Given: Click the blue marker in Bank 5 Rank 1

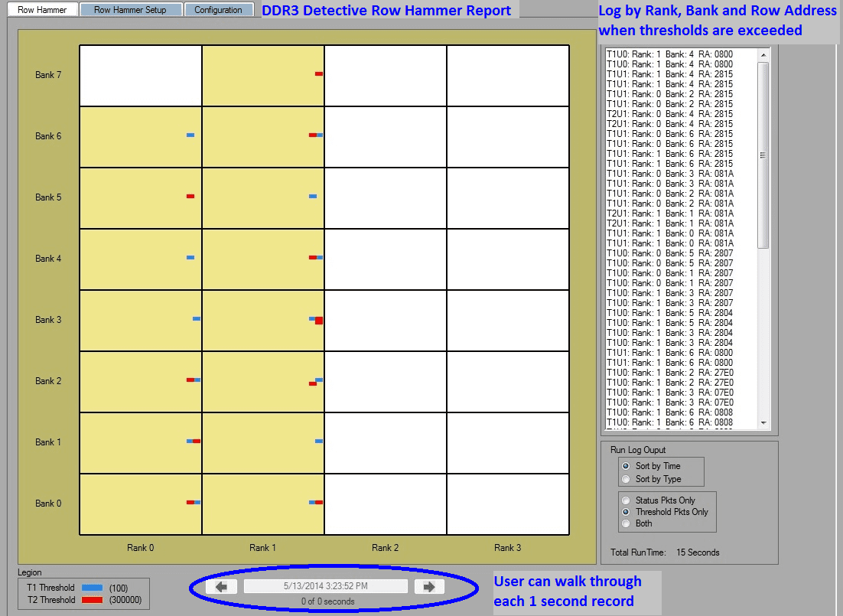Looking at the screenshot, I should tap(313, 197).
